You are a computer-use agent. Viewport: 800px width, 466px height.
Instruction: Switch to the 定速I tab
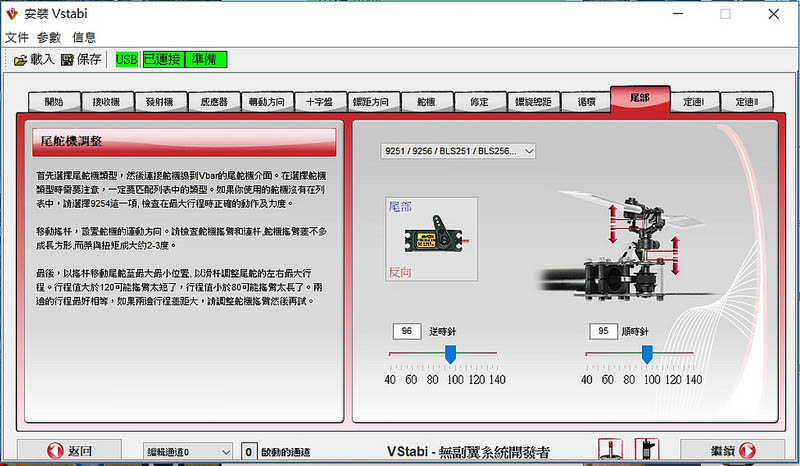pos(694,102)
